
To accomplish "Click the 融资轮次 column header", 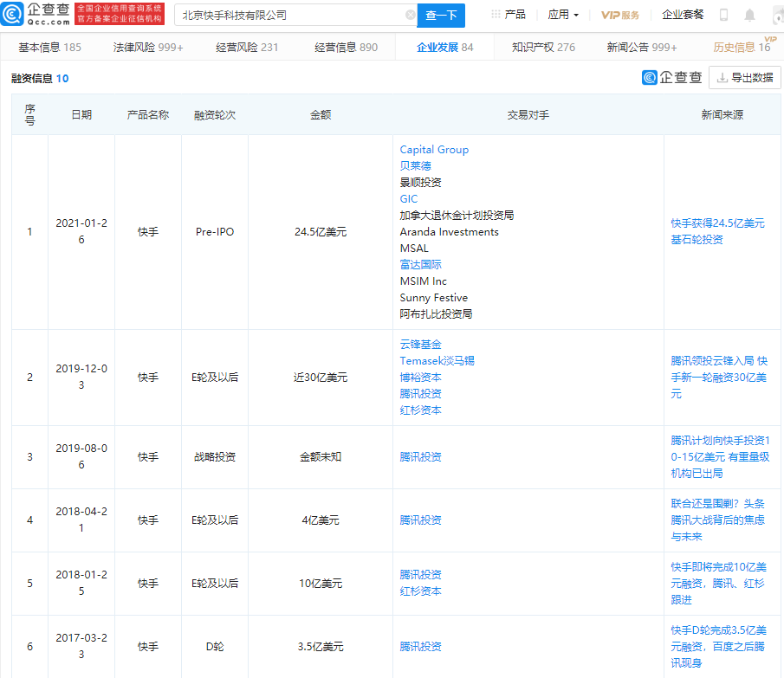I will click(215, 115).
